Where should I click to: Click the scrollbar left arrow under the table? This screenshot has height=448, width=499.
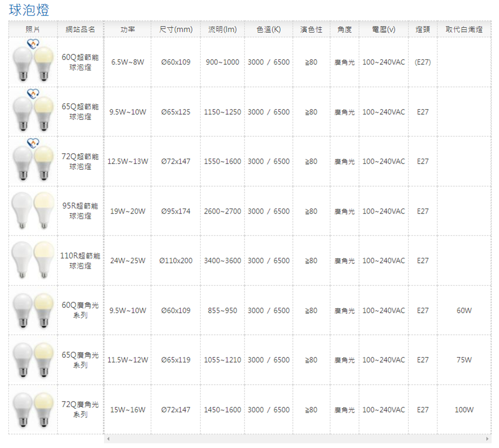pos(106,439)
